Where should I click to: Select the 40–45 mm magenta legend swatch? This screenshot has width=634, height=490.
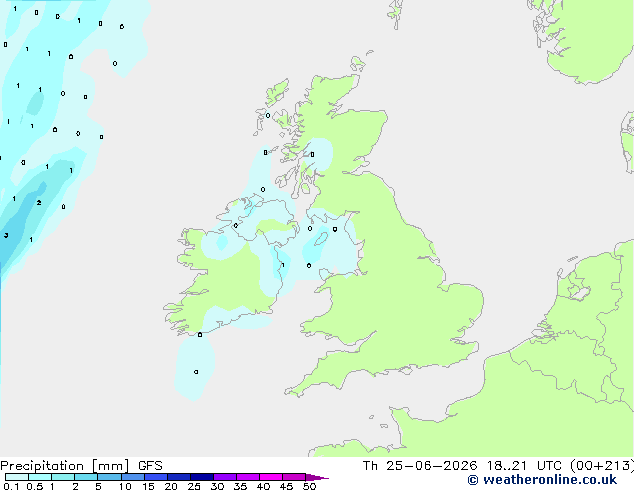click(271, 477)
